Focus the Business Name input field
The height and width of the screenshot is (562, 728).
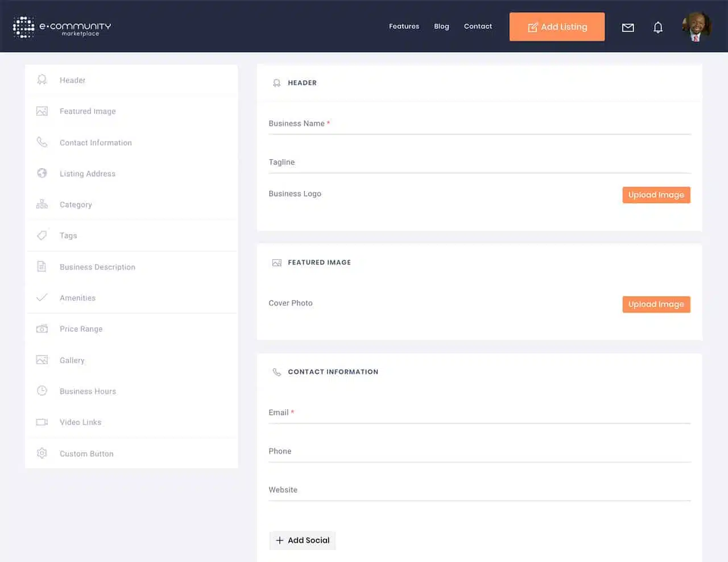(479, 124)
